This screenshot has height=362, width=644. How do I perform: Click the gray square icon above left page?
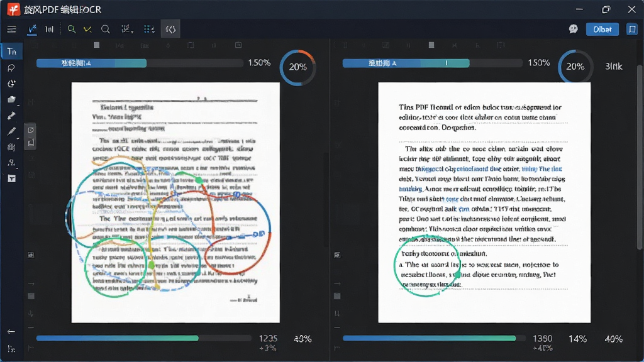96,45
